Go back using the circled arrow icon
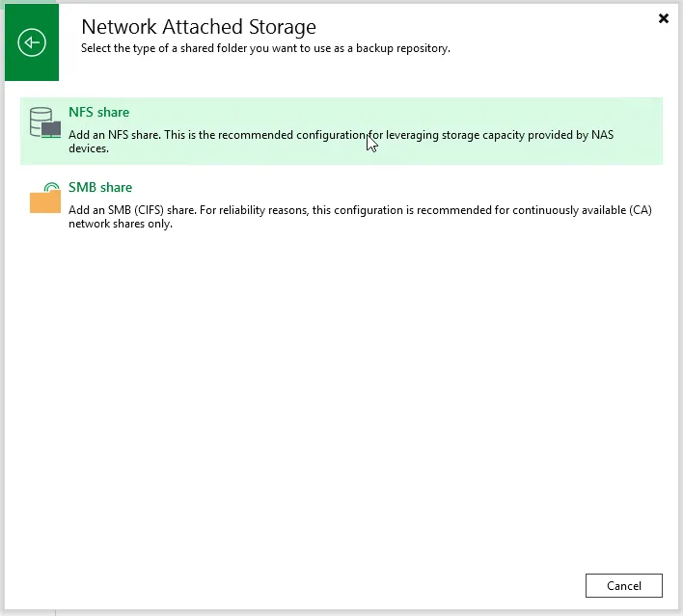Image resolution: width=683 pixels, height=616 pixels. click(x=32, y=42)
